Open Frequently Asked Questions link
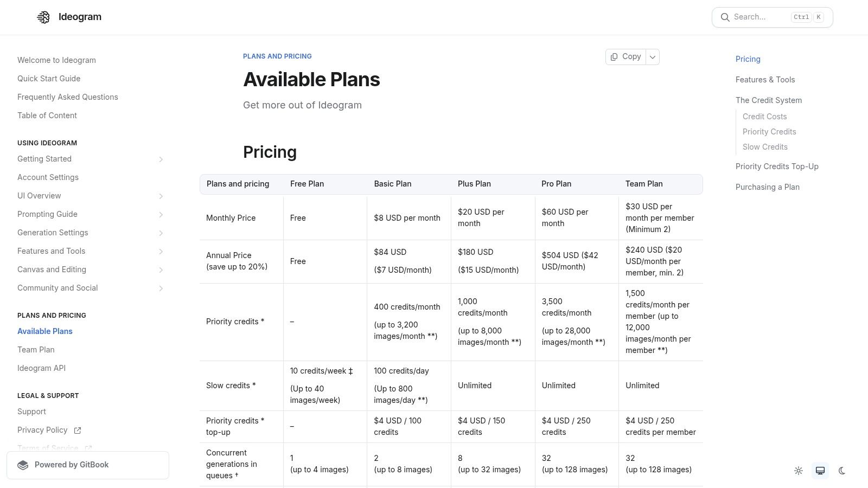The height and width of the screenshot is (488, 868). [67, 97]
